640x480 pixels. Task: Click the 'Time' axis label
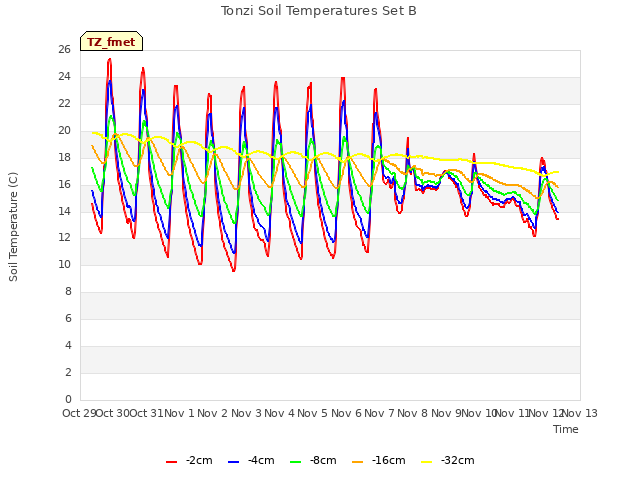566,429
